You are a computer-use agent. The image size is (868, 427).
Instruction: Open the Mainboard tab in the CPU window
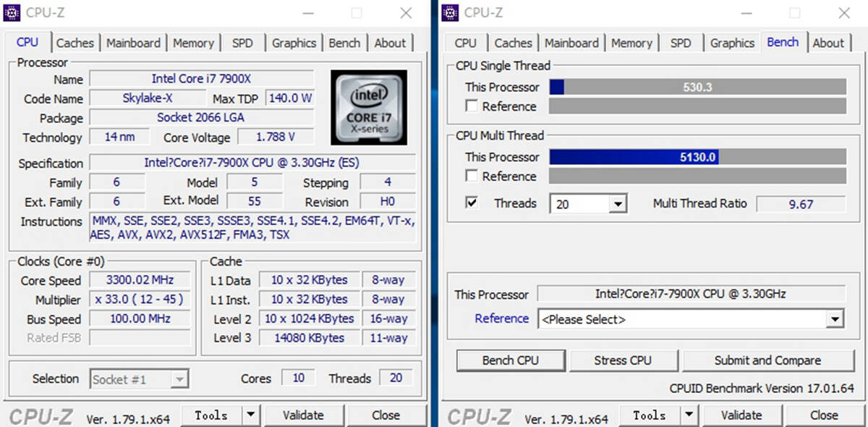pyautogui.click(x=134, y=43)
